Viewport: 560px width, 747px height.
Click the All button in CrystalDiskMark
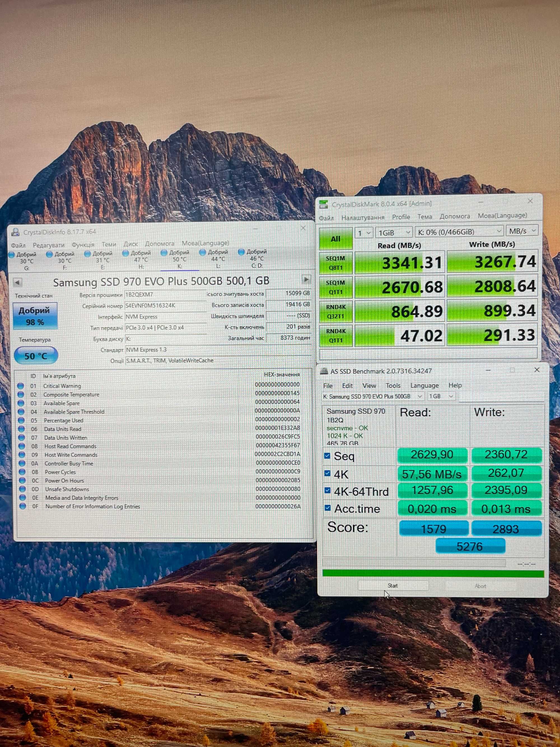coord(335,239)
